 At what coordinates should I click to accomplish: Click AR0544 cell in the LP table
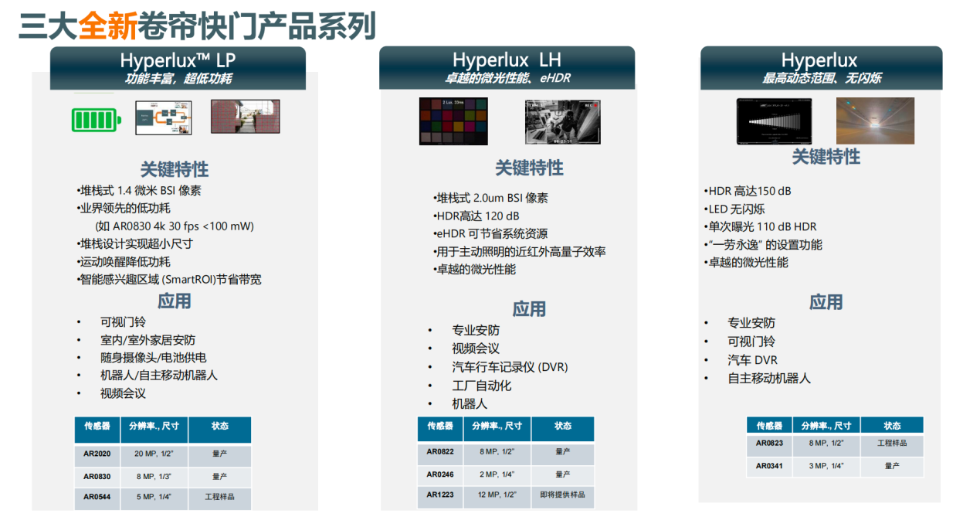tap(97, 497)
